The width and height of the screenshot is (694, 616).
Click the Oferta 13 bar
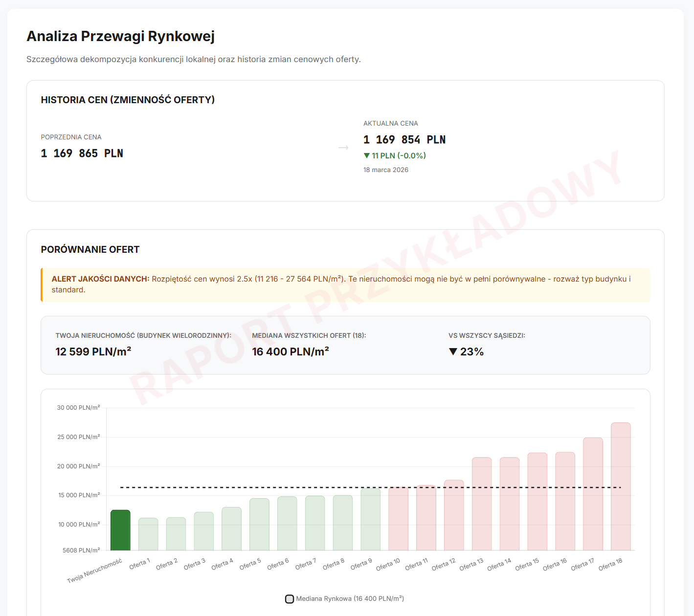point(482,504)
